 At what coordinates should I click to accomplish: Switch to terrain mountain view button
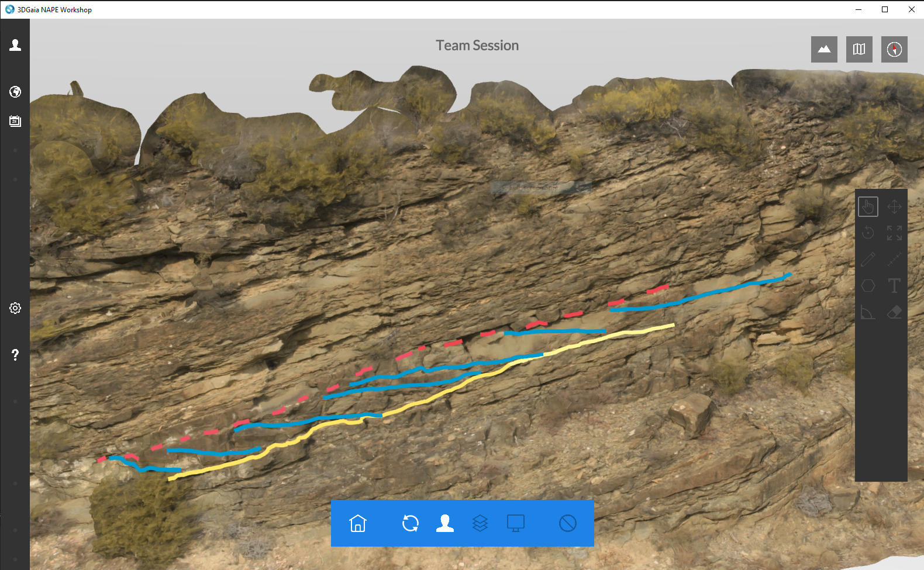pos(824,49)
